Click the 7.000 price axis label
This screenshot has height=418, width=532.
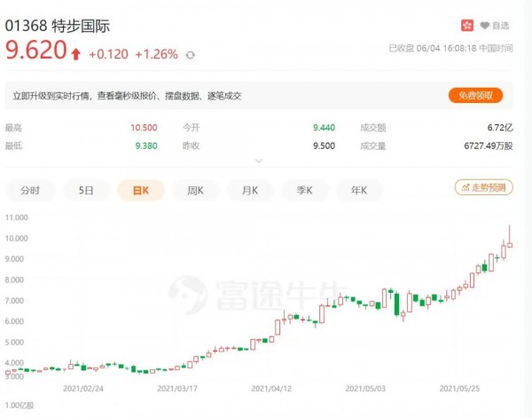pos(14,301)
